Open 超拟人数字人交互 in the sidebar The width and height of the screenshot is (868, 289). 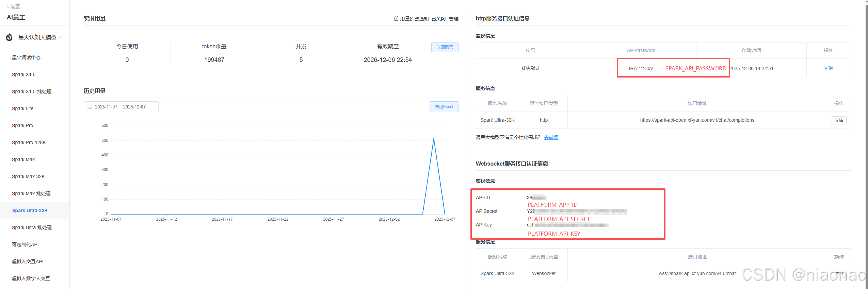tap(31, 278)
